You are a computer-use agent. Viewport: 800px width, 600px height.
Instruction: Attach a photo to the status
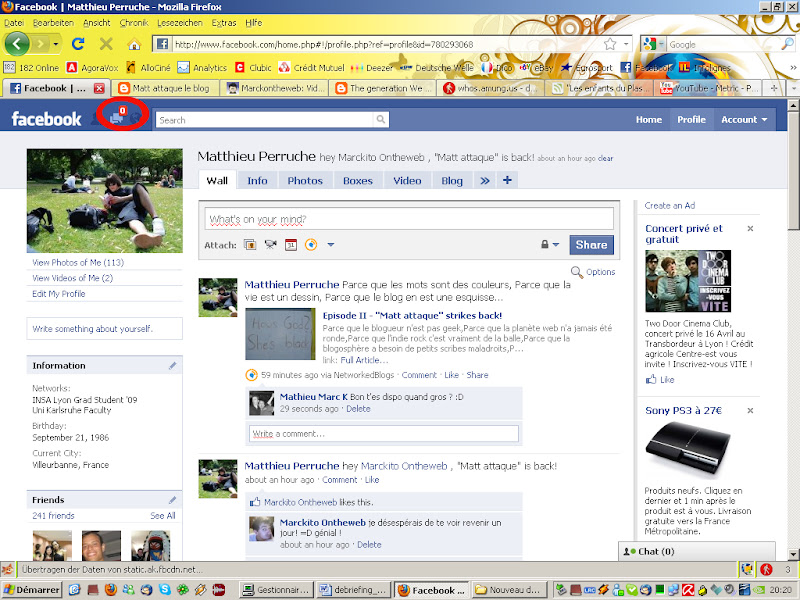(250, 245)
